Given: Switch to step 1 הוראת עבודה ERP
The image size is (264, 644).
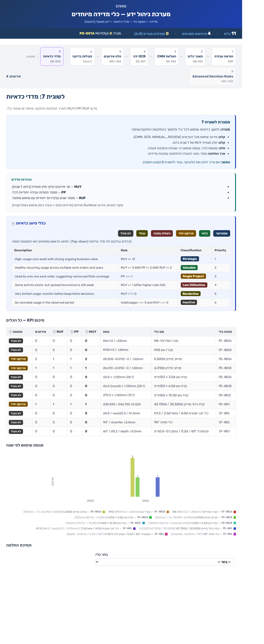Looking at the screenshot, I should click(224, 57).
